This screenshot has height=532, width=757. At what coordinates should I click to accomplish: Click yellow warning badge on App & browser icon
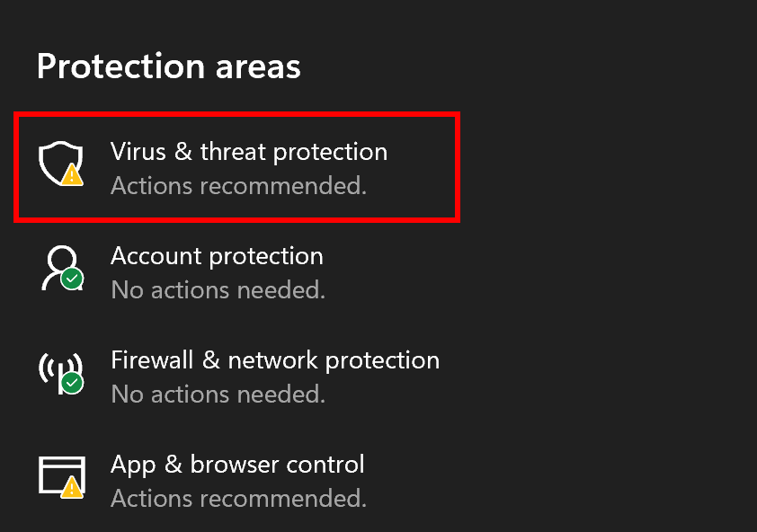pos(74,488)
